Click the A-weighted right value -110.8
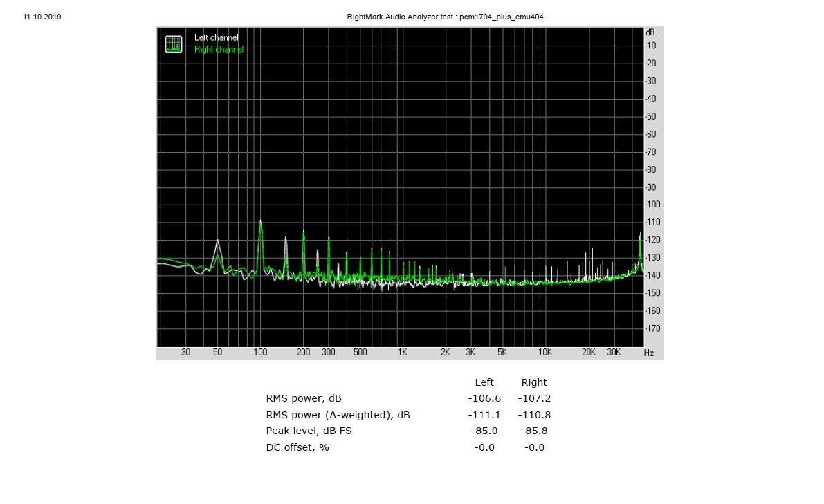Image resolution: width=824 pixels, height=504 pixels. (x=534, y=415)
